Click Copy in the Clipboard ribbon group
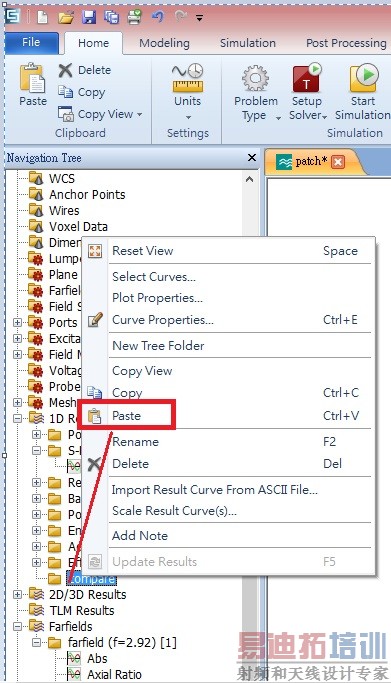The width and height of the screenshot is (391, 683). point(82,92)
